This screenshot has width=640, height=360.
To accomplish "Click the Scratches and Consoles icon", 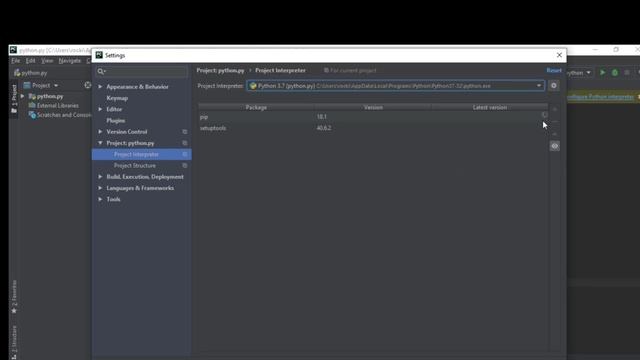I will point(32,115).
